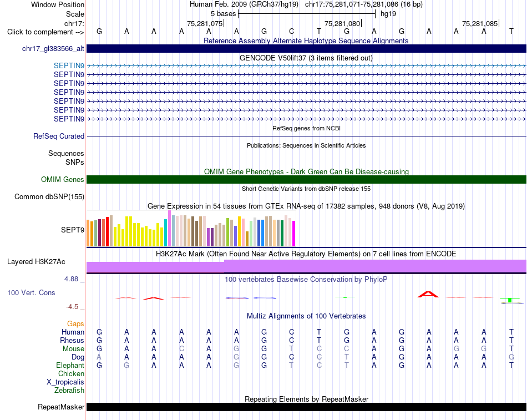Click the Scale label

click(x=75, y=14)
